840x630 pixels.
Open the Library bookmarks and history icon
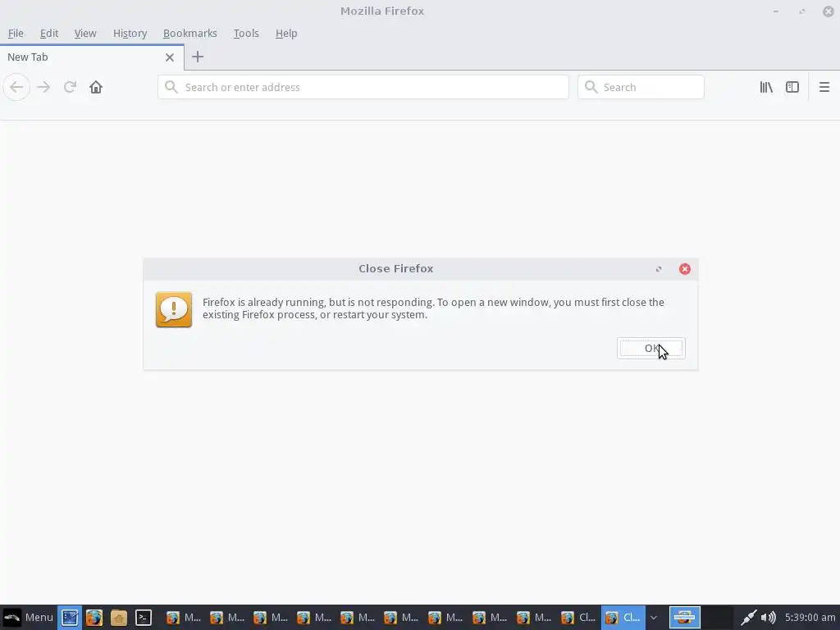coord(766,87)
